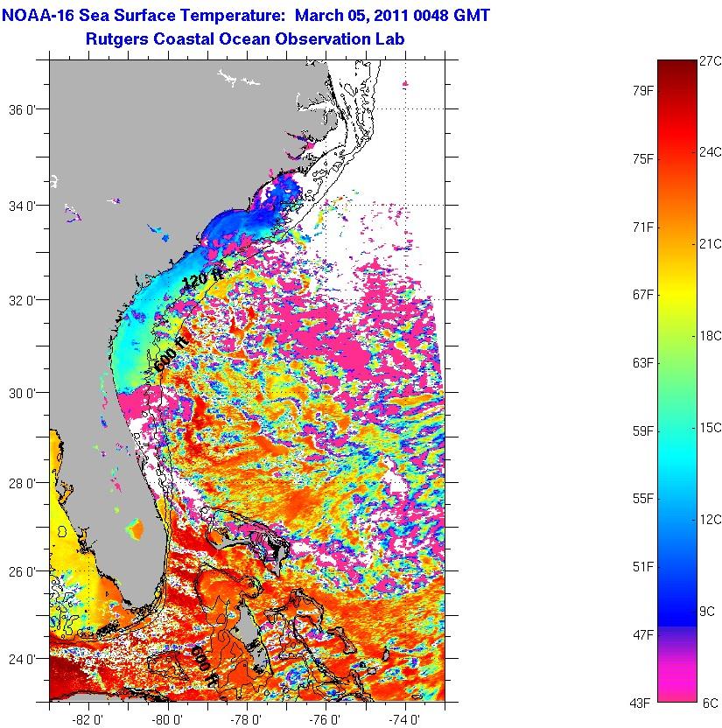Viewport: 722px width, 728px height.
Task: Click the 55F label on color scale
Action: [x=643, y=499]
